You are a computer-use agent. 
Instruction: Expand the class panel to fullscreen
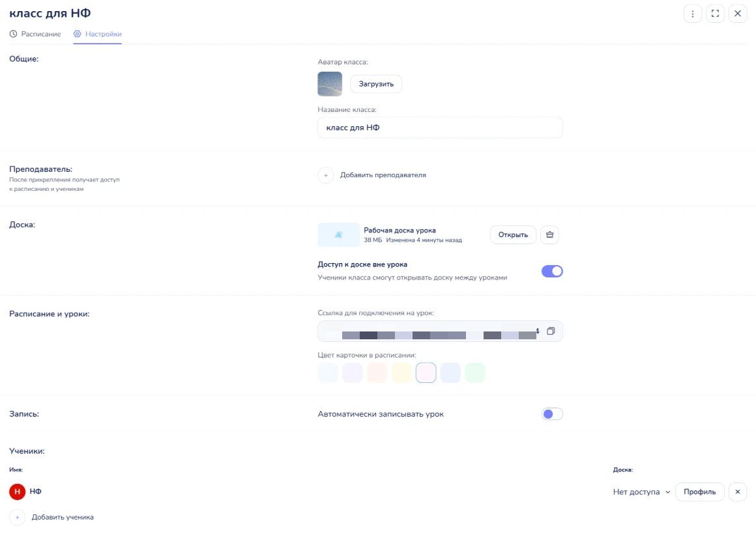pos(715,14)
